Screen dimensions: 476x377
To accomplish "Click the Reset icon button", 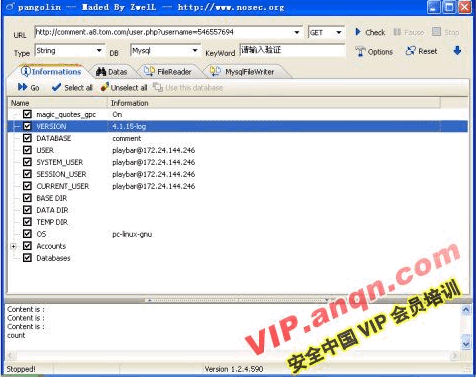I will (410, 51).
